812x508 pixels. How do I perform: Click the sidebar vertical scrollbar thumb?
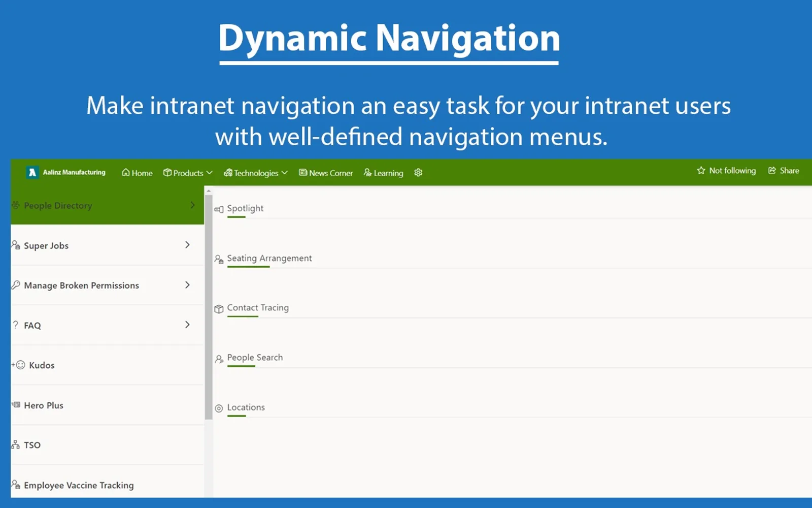209,307
